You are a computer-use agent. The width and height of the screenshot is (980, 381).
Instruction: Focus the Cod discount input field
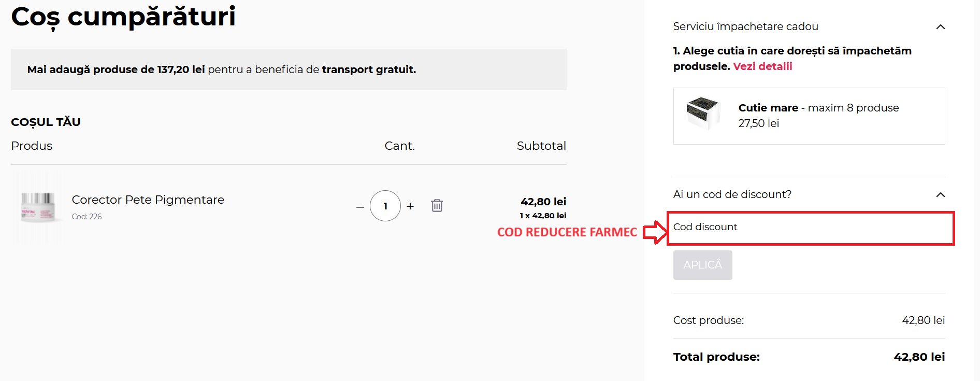pyautogui.click(x=811, y=228)
